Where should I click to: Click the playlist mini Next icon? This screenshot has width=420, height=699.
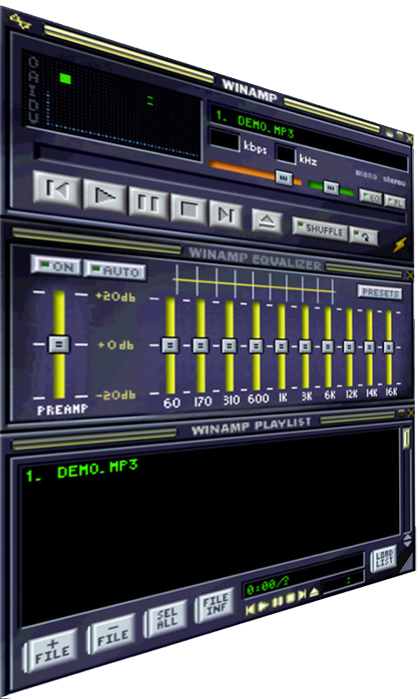pyautogui.click(x=302, y=594)
